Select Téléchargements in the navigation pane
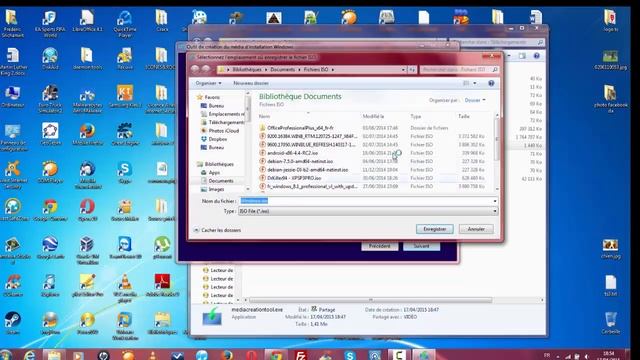The image size is (640, 360). pos(222,122)
